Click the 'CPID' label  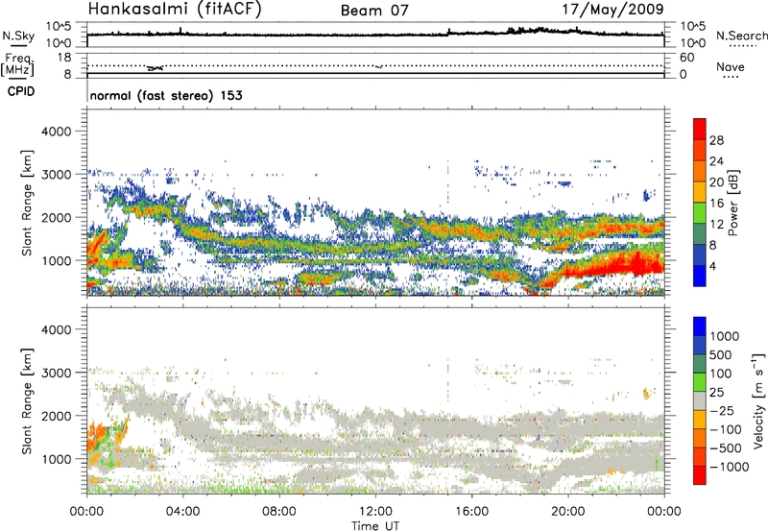pyautogui.click(x=21, y=91)
